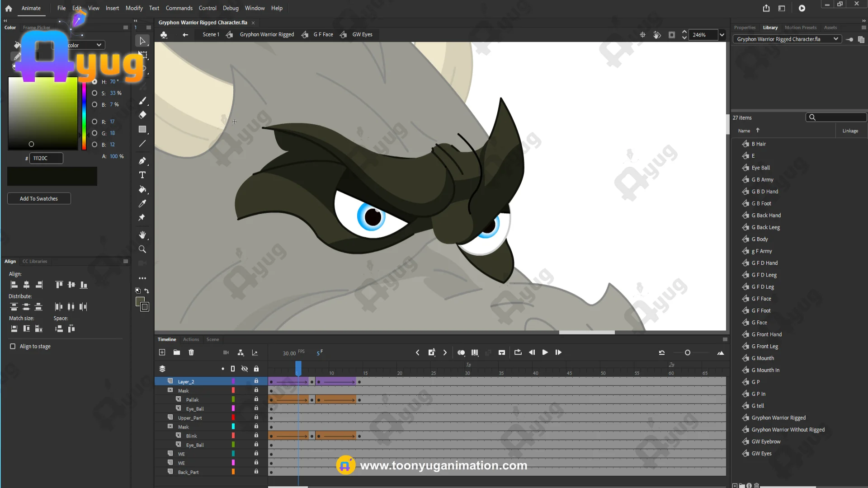
Task: Select the Eyedropper tool
Action: click(x=142, y=203)
